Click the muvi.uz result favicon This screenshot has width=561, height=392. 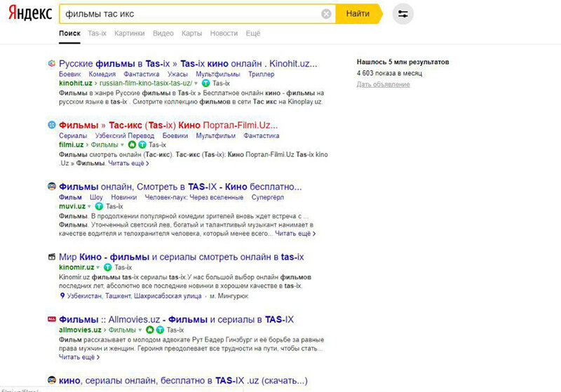[x=52, y=187]
